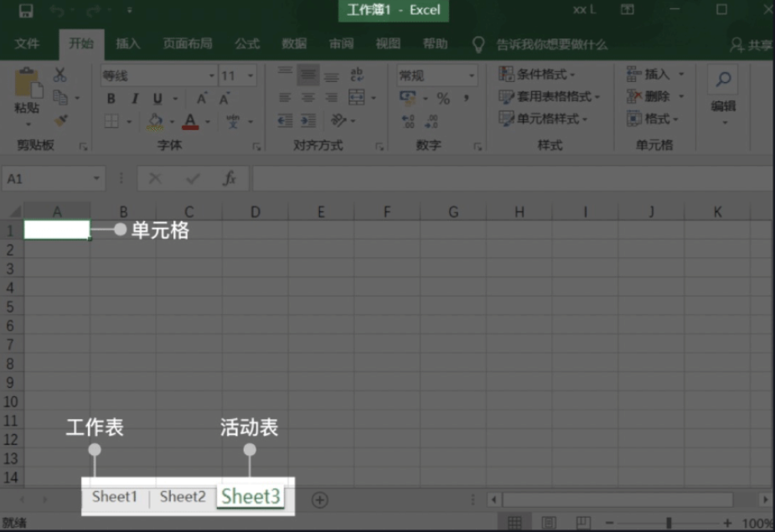Apply bold formatting with the B icon
The width and height of the screenshot is (775, 532).
coord(111,98)
